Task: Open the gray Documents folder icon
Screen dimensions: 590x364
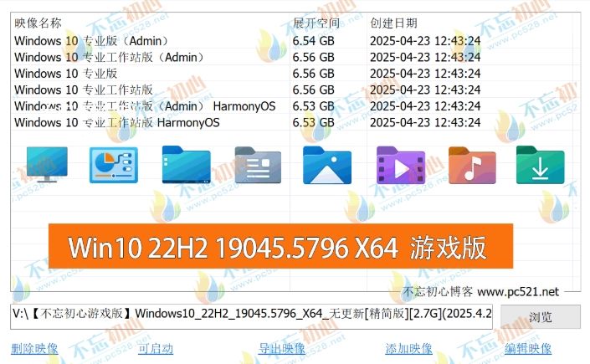Action: coord(258,165)
